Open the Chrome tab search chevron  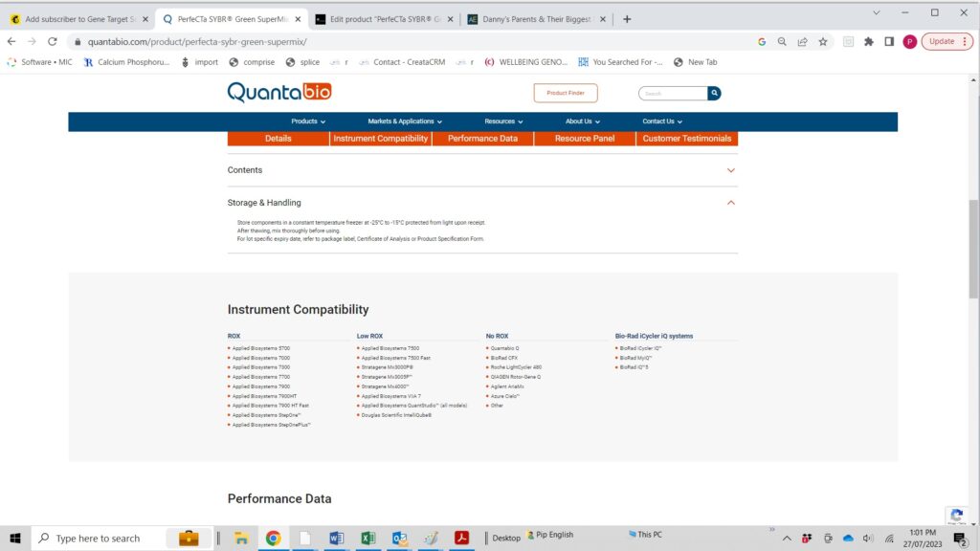click(x=877, y=12)
